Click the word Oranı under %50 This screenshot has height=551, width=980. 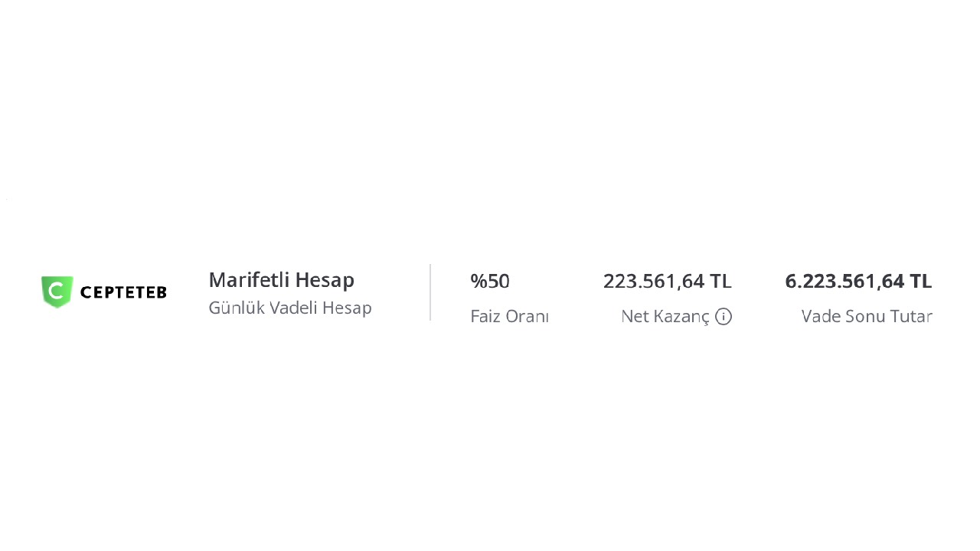click(x=528, y=316)
